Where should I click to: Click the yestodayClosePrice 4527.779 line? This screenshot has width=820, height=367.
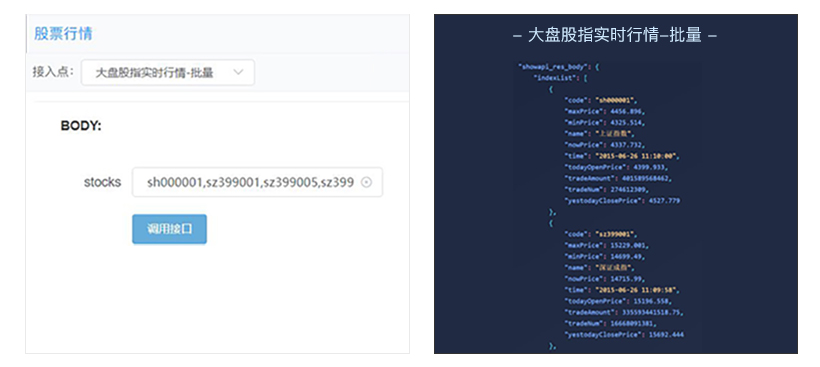[x=622, y=201]
